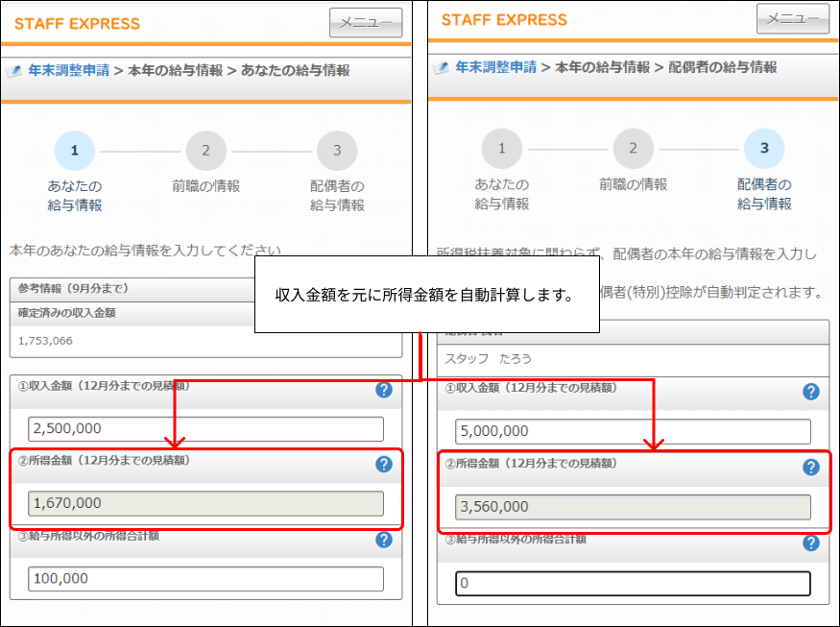
Task: Open the メニュー button in the right screen
Action: (793, 19)
